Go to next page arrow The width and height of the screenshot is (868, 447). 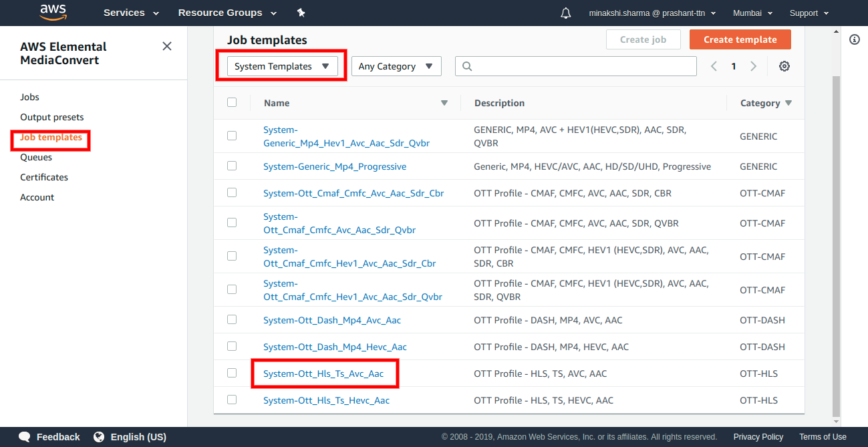tap(754, 66)
